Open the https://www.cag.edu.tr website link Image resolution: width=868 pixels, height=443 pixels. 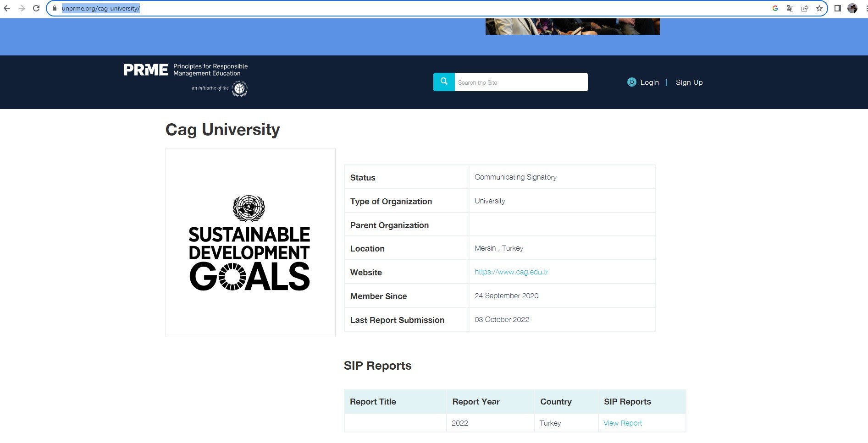tap(511, 272)
